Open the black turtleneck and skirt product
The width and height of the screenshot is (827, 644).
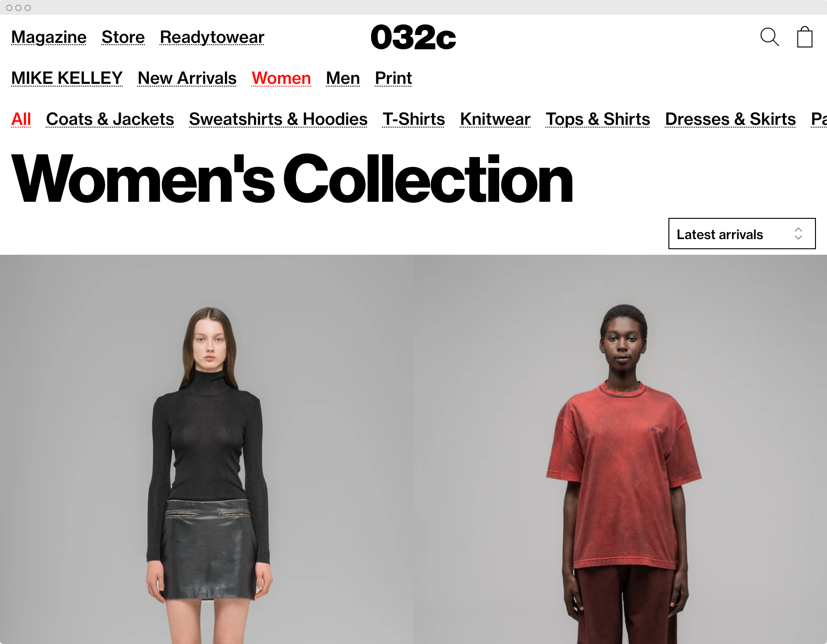click(x=207, y=450)
